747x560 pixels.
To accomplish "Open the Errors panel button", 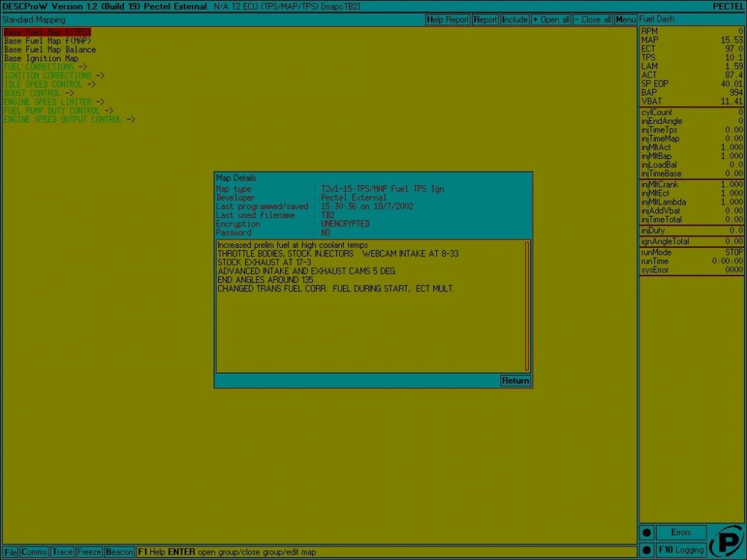I will (x=681, y=532).
